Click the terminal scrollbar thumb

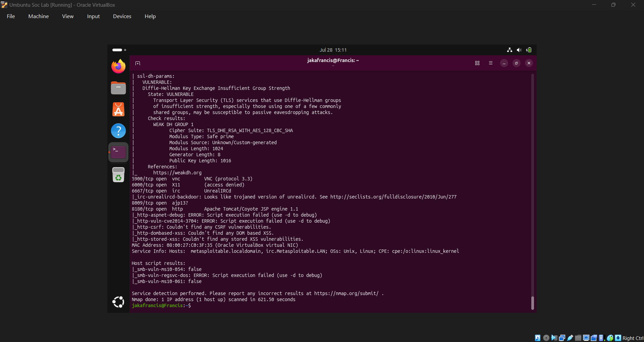533,303
